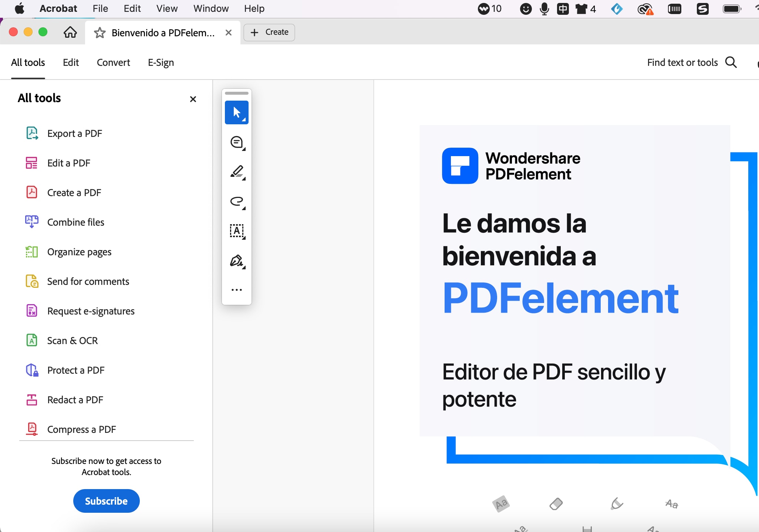Click the Edit a PDF tool icon

[32, 163]
